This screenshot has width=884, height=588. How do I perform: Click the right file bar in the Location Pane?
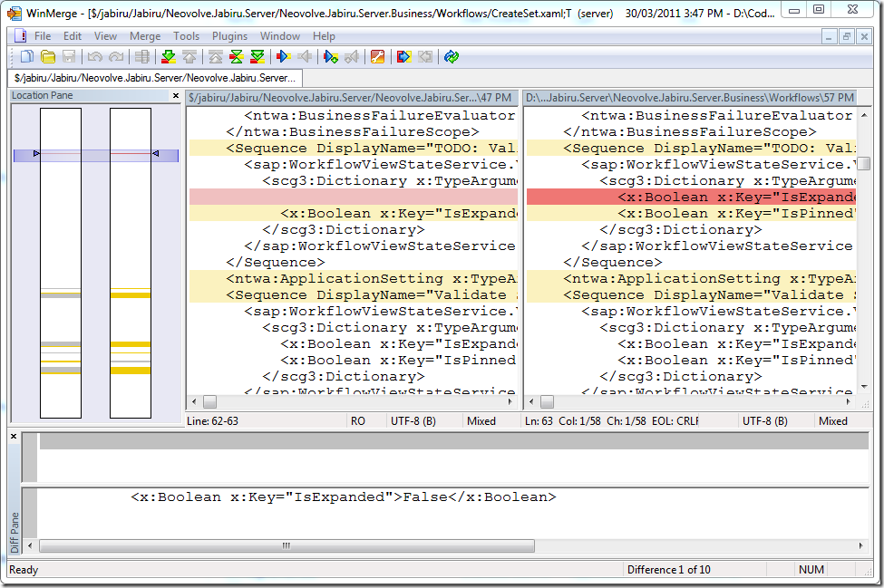point(131,263)
